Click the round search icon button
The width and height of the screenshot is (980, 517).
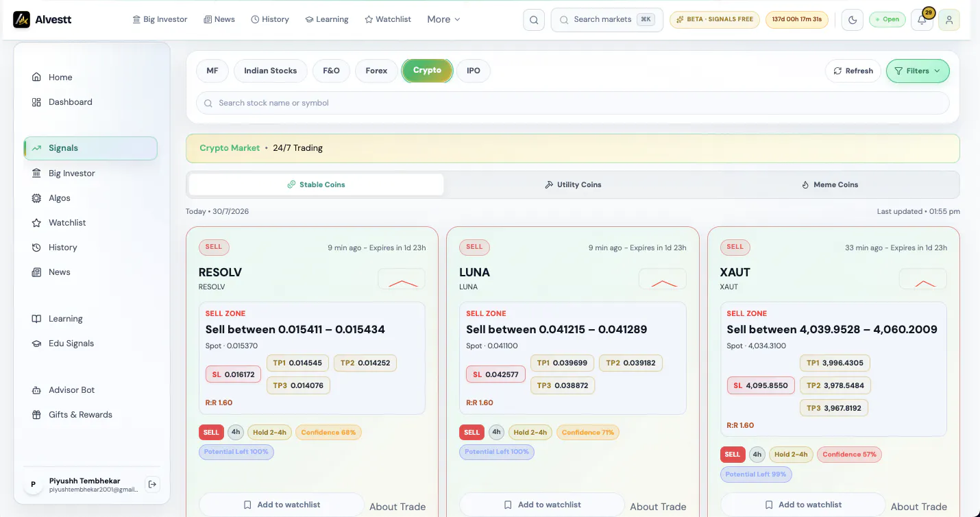coord(534,20)
